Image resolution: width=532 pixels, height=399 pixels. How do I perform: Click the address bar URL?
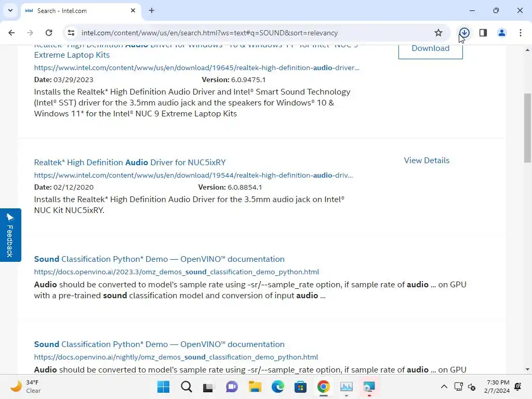209,33
